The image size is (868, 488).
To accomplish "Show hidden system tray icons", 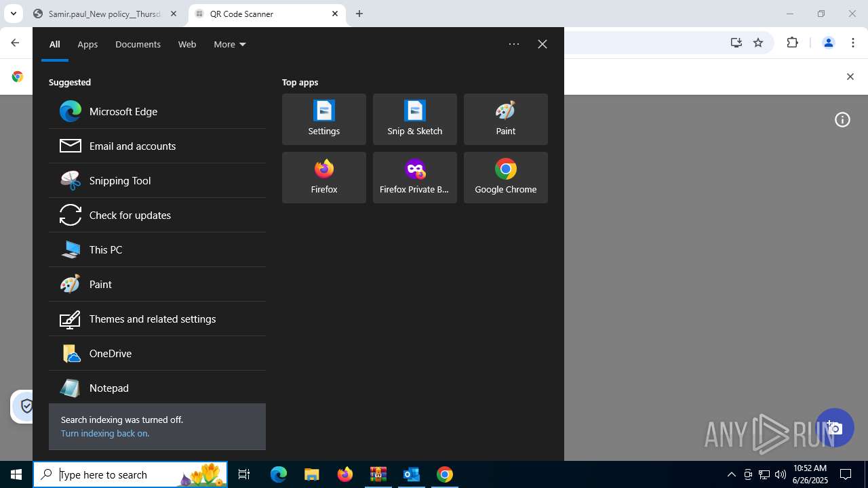I will pyautogui.click(x=731, y=474).
